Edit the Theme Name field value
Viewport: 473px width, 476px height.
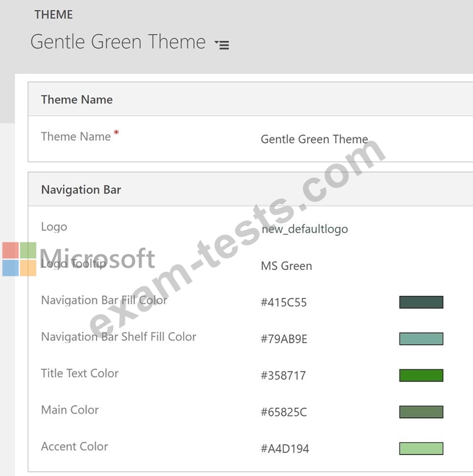click(314, 139)
